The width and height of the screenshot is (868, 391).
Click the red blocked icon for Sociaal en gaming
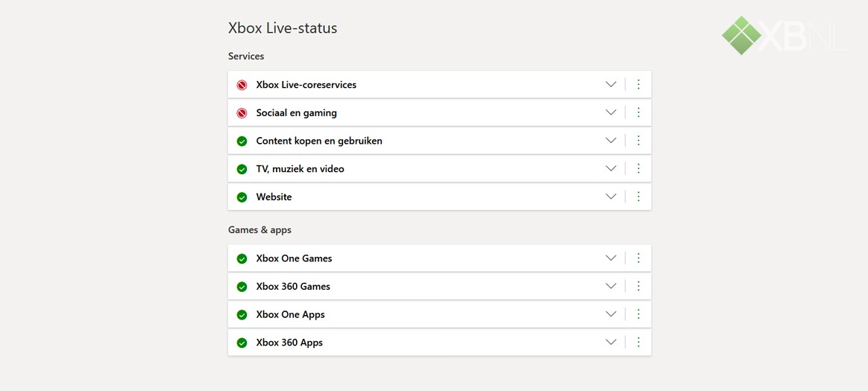point(242,112)
